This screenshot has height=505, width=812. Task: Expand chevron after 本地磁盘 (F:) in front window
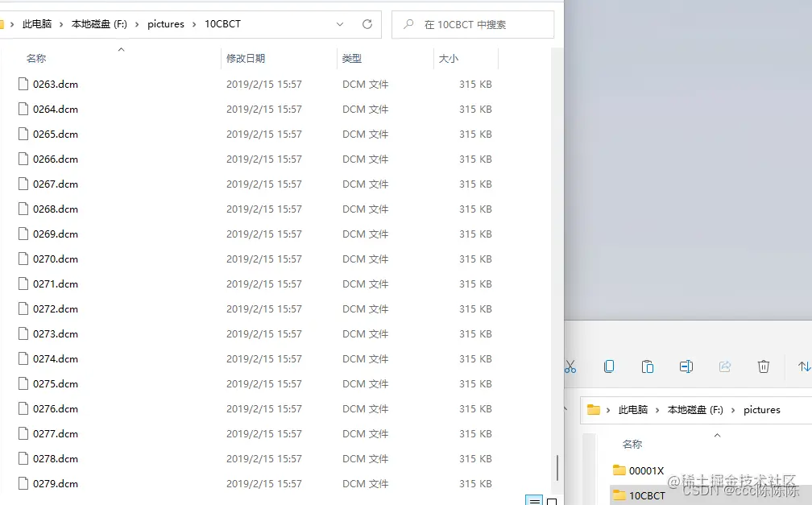click(x=137, y=24)
